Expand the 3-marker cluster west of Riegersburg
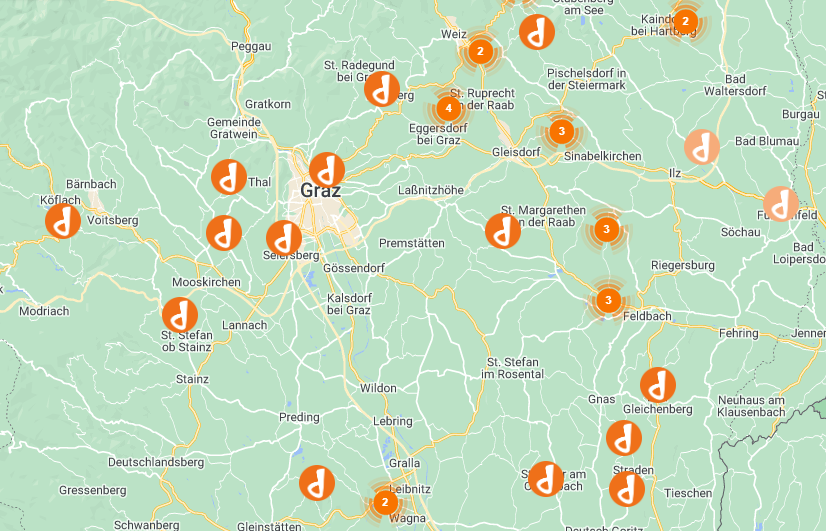Screen dimensions: 826x531 click(606, 229)
